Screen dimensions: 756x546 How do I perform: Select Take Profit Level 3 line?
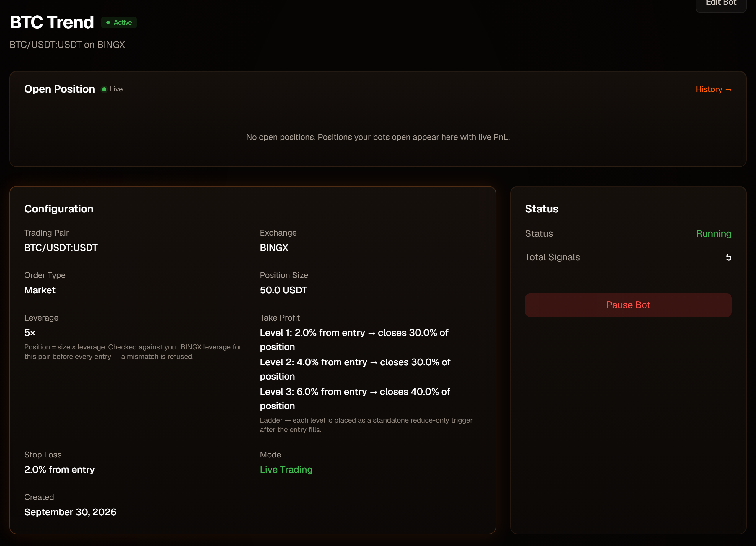tap(355, 398)
